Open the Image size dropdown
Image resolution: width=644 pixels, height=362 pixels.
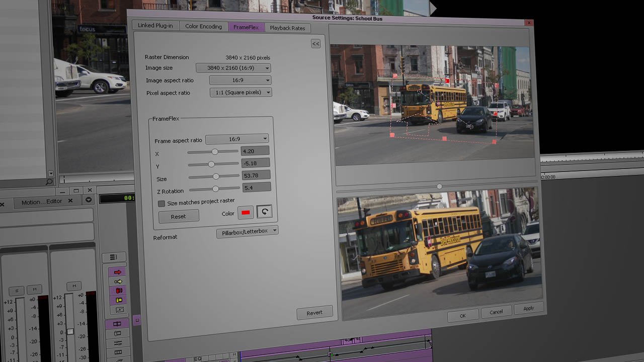coord(233,68)
